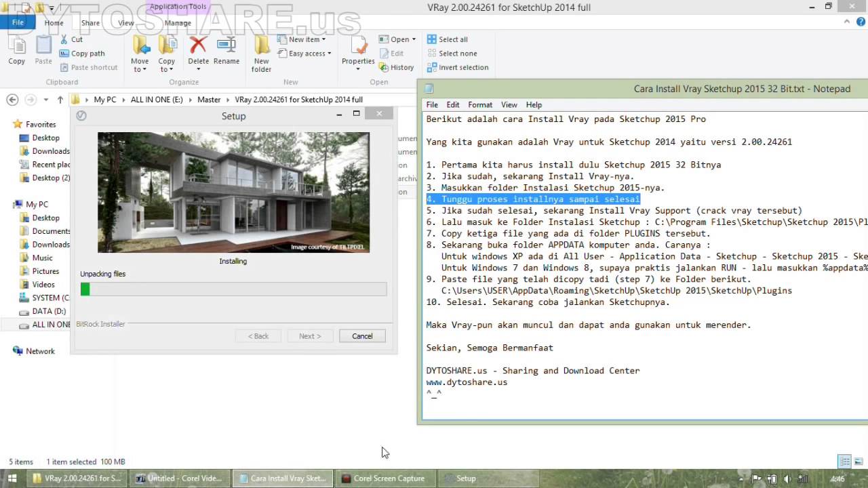
Task: Expand the ALL IN ONE (E:) breadcrumb
Action: point(190,100)
